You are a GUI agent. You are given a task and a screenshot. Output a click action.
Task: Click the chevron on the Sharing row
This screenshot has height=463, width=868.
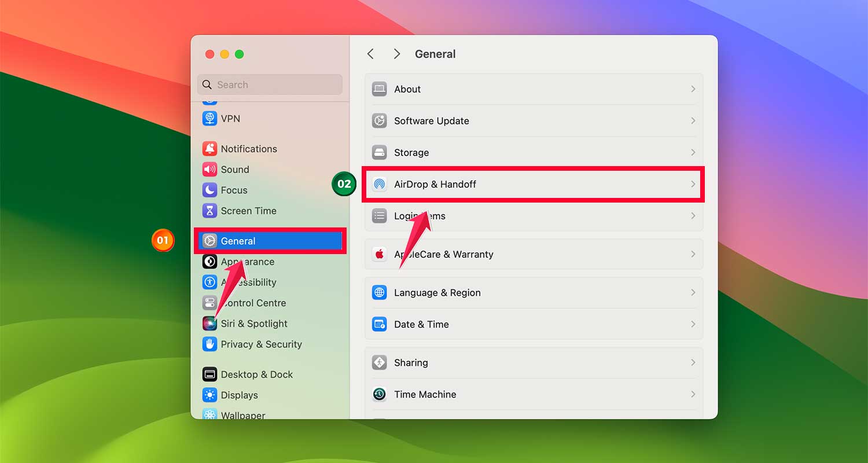(693, 362)
